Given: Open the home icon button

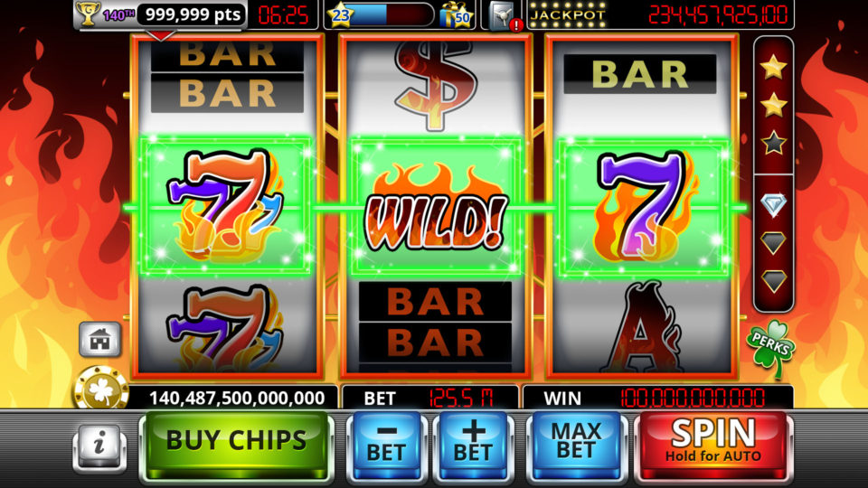Looking at the screenshot, I should click(99, 339).
